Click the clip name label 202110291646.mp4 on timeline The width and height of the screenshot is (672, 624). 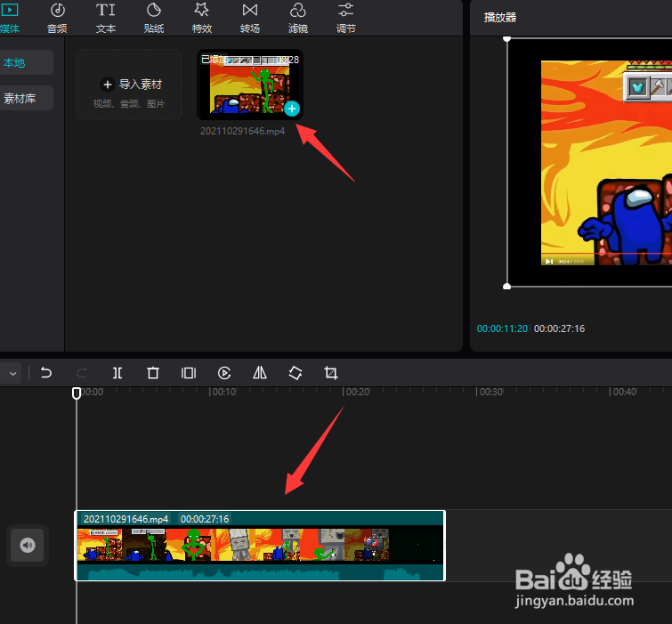pos(125,519)
